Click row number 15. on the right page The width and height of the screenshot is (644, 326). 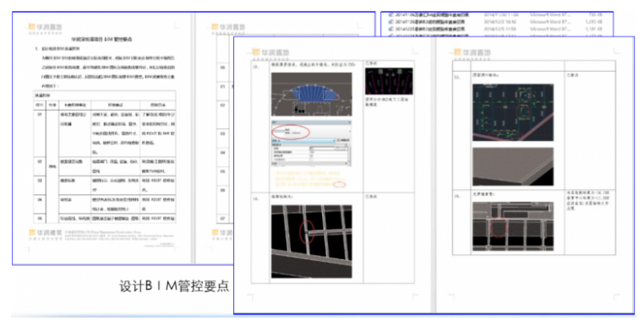(457, 77)
